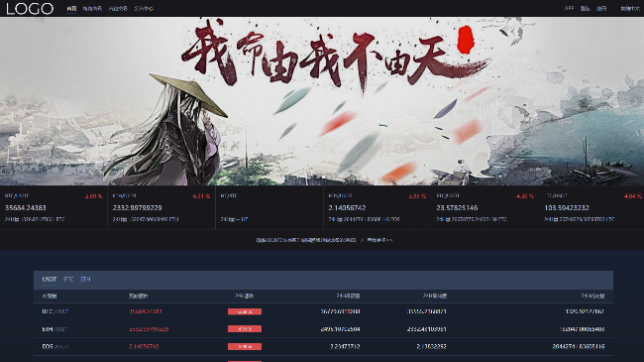
Task: Select the first home nav item
Action: (71, 8)
